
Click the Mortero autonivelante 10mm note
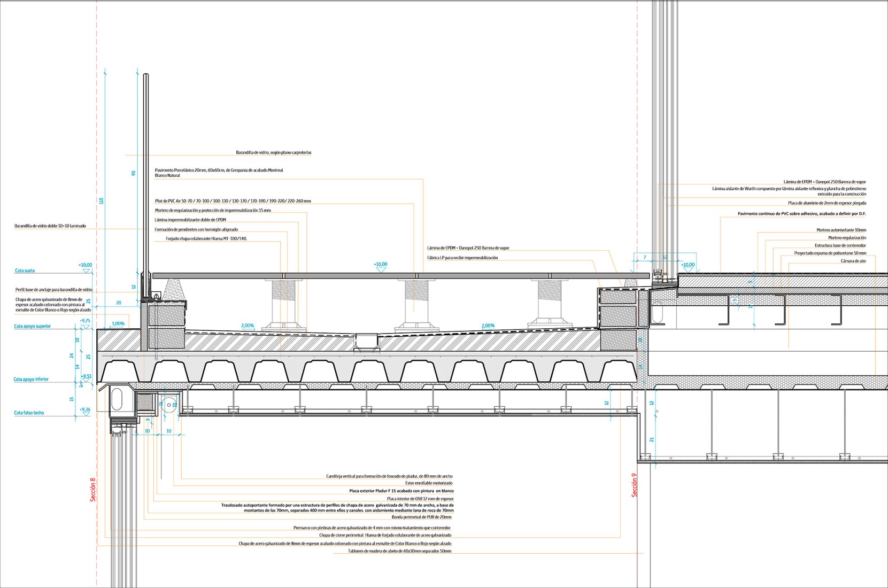[841, 230]
